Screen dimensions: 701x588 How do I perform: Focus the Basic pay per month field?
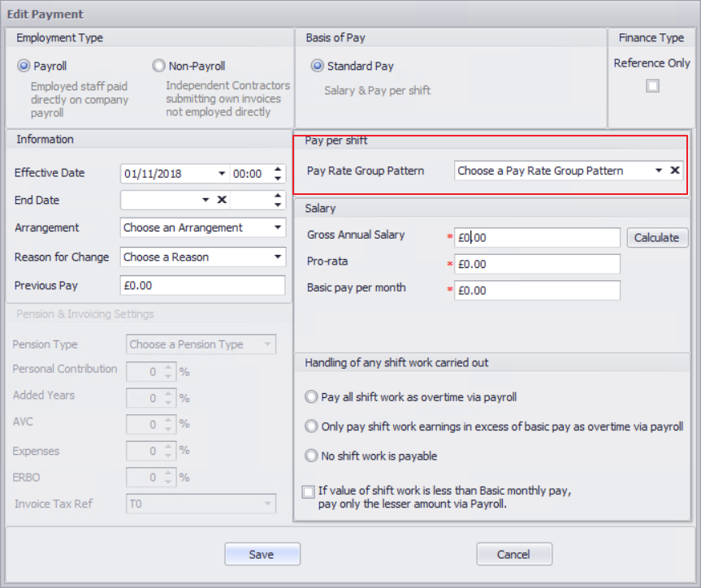click(537, 291)
